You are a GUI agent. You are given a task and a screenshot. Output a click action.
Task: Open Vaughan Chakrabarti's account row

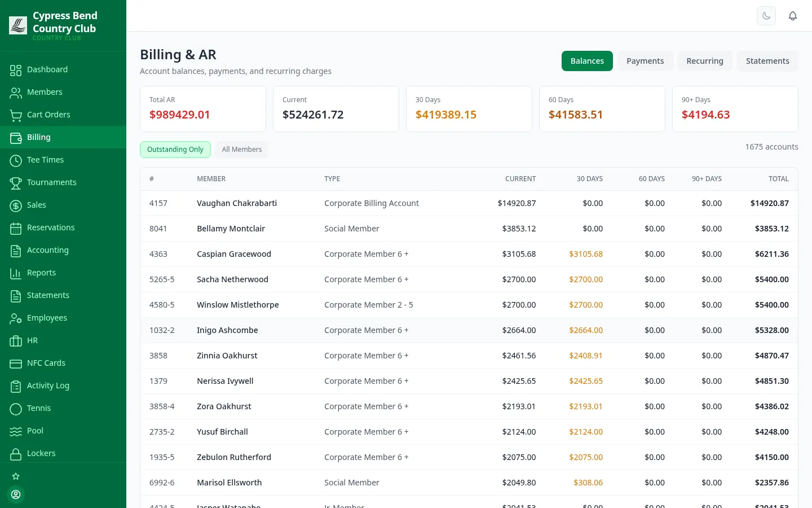point(469,203)
